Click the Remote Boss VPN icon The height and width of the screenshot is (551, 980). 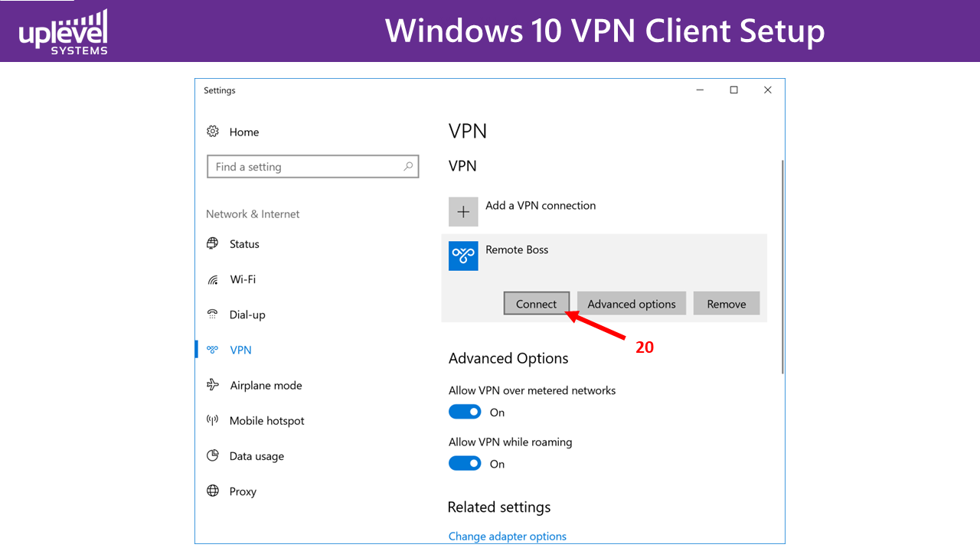463,256
